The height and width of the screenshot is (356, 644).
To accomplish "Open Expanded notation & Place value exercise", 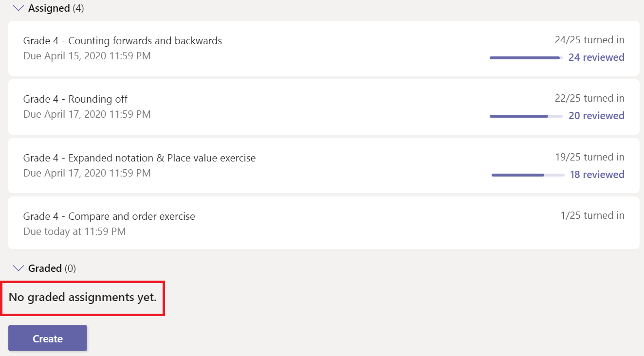I will coord(324,165).
